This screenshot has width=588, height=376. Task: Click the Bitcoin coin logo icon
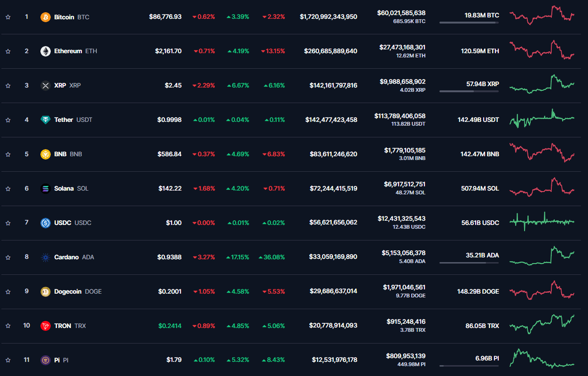(x=46, y=17)
